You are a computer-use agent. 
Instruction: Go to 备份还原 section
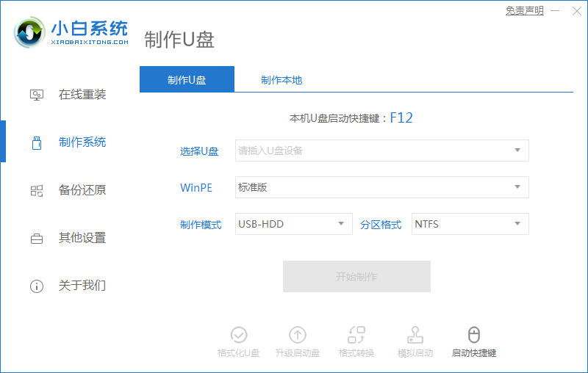coord(82,190)
